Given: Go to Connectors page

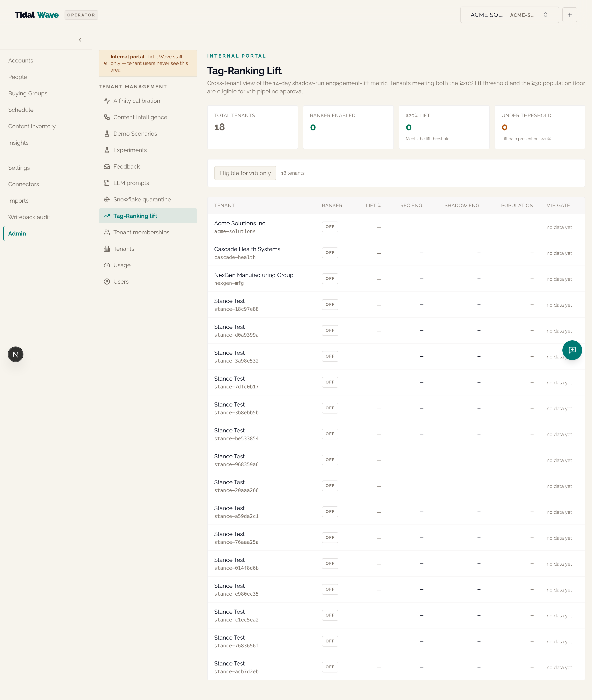Looking at the screenshot, I should point(23,184).
